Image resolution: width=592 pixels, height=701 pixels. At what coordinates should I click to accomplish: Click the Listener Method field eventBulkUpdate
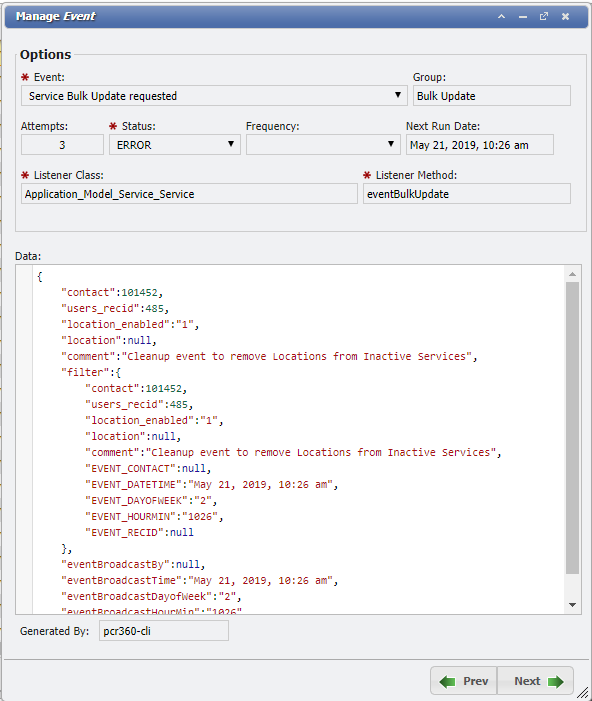[x=466, y=194]
